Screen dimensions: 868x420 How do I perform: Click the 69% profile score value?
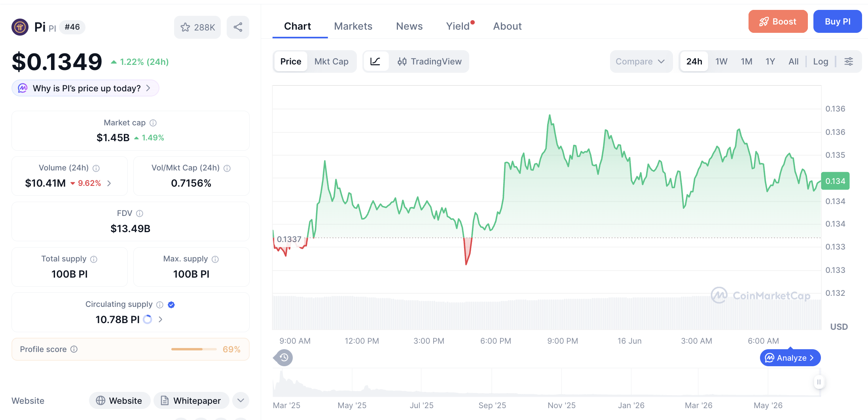click(231, 349)
